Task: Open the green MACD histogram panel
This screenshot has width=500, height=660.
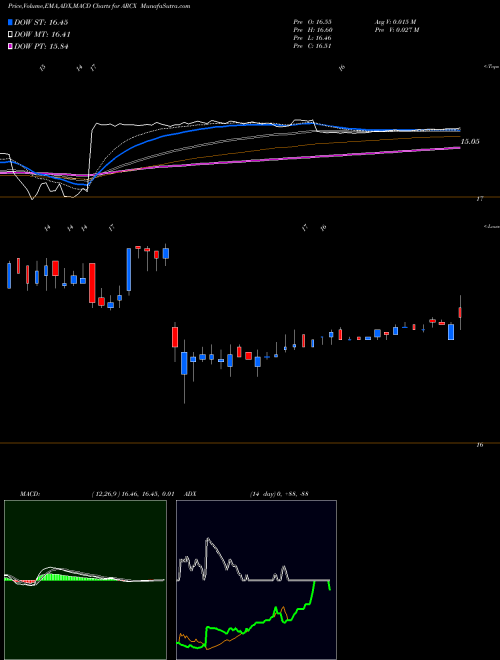Action: tap(85, 580)
